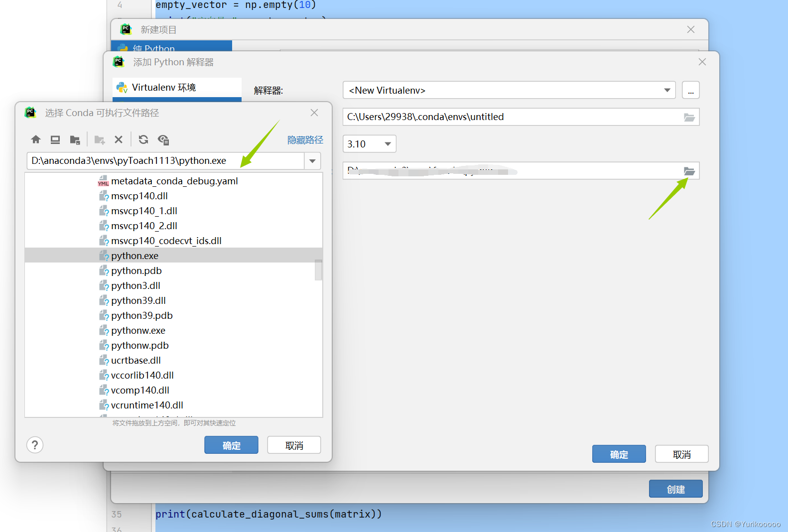Screen dimensions: 788x532
Task: Click the blurred Conda executable path field
Action: click(513, 171)
